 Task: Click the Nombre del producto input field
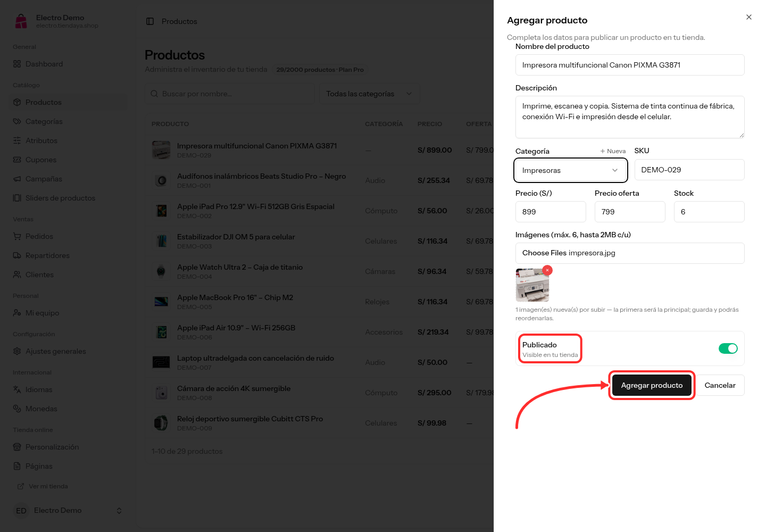630,65
